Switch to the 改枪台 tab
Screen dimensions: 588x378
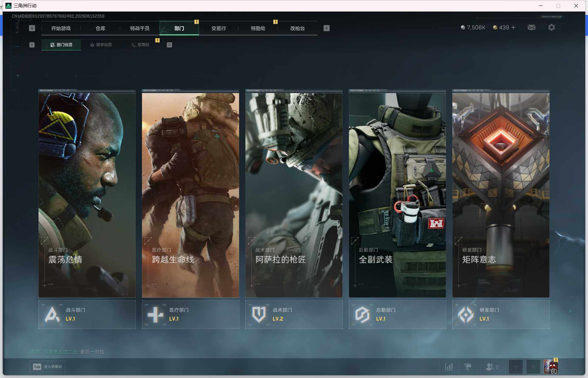[297, 28]
